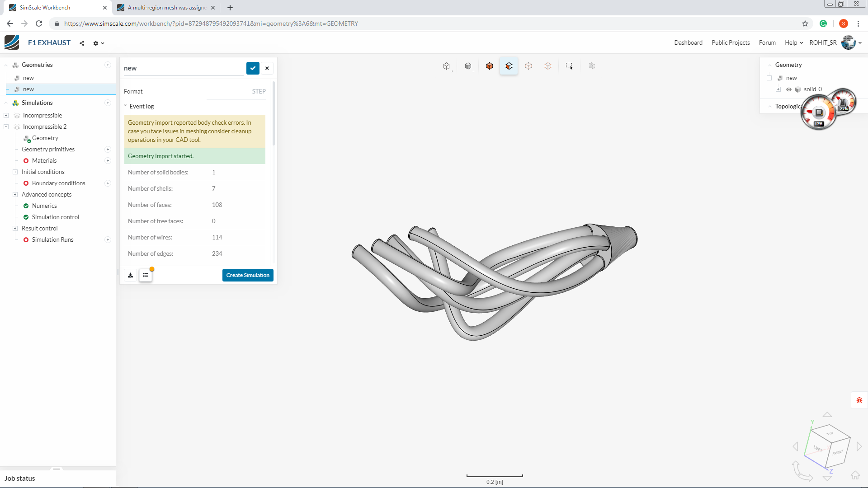868x488 pixels.
Task: Toggle visibility of solid_0
Action: (789, 89)
